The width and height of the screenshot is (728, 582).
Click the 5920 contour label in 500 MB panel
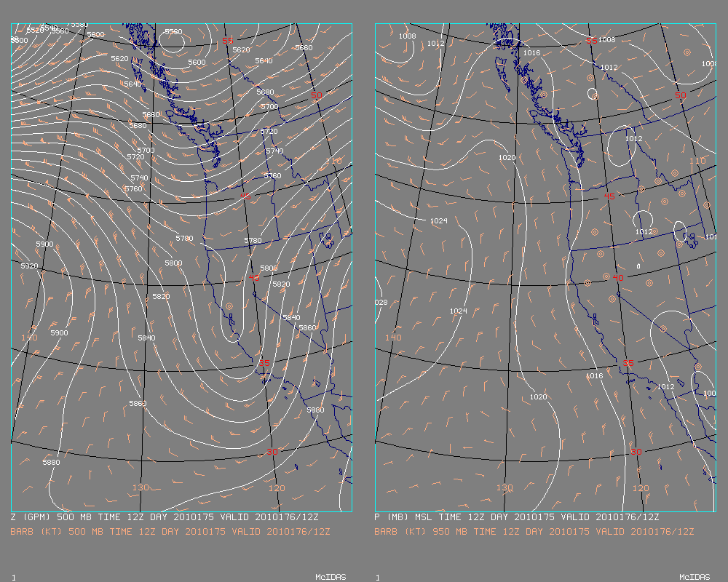[x=29, y=266]
